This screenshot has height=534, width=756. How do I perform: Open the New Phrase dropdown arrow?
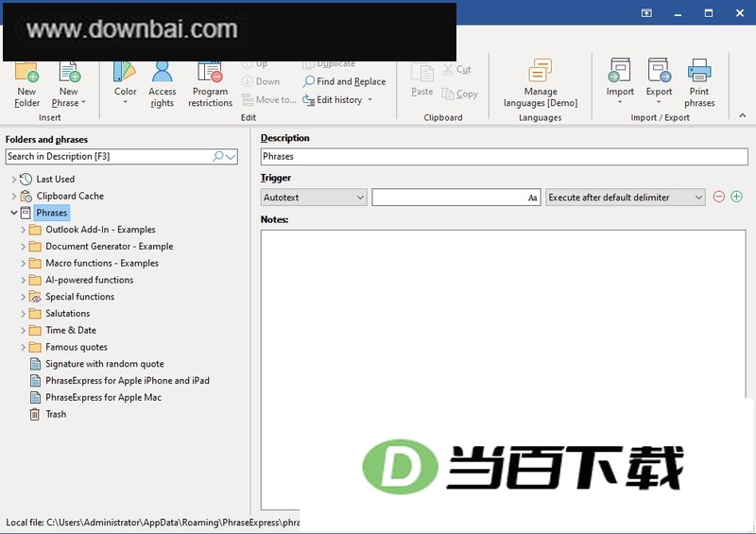(83, 102)
